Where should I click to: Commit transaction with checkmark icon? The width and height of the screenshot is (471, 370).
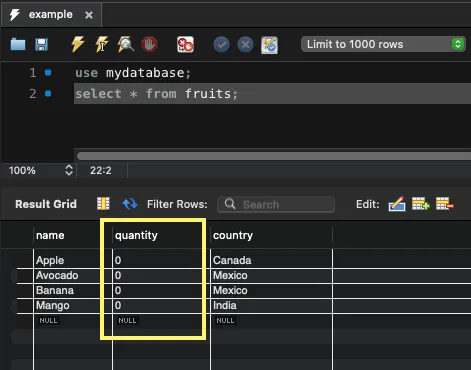point(221,45)
